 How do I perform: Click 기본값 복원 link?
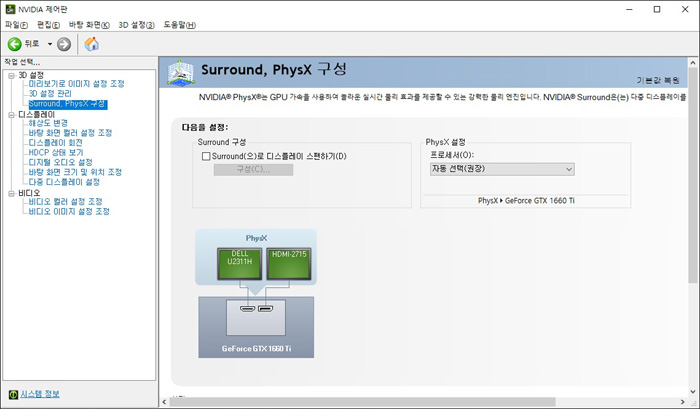tap(658, 80)
